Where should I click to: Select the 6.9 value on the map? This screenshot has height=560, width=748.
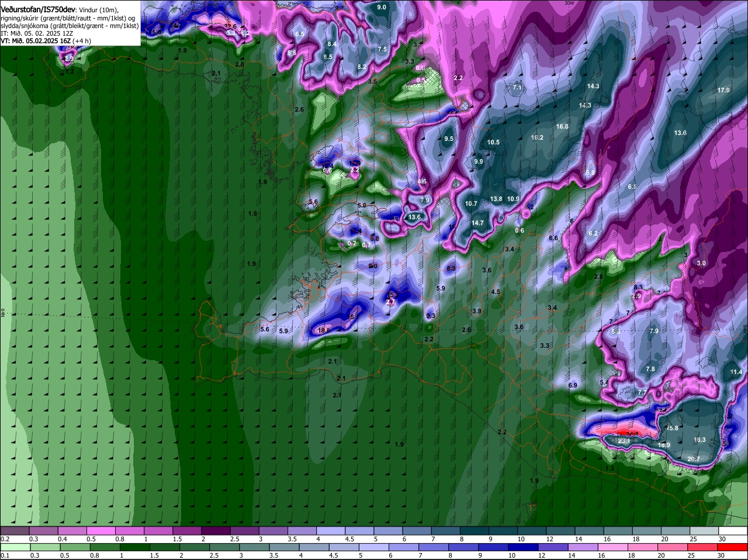573,385
